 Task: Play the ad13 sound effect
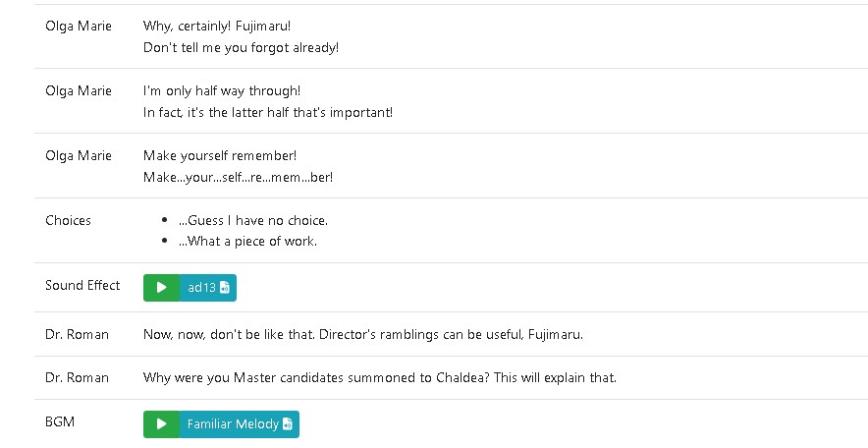(x=161, y=288)
